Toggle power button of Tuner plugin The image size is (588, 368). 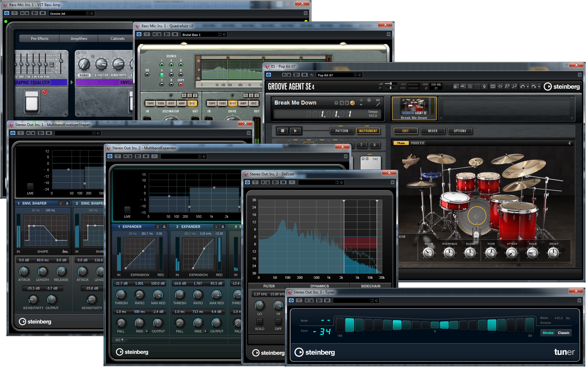tap(291, 301)
